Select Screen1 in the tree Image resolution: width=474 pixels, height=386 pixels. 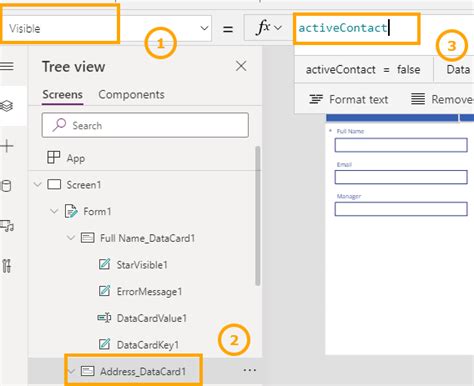click(x=83, y=185)
